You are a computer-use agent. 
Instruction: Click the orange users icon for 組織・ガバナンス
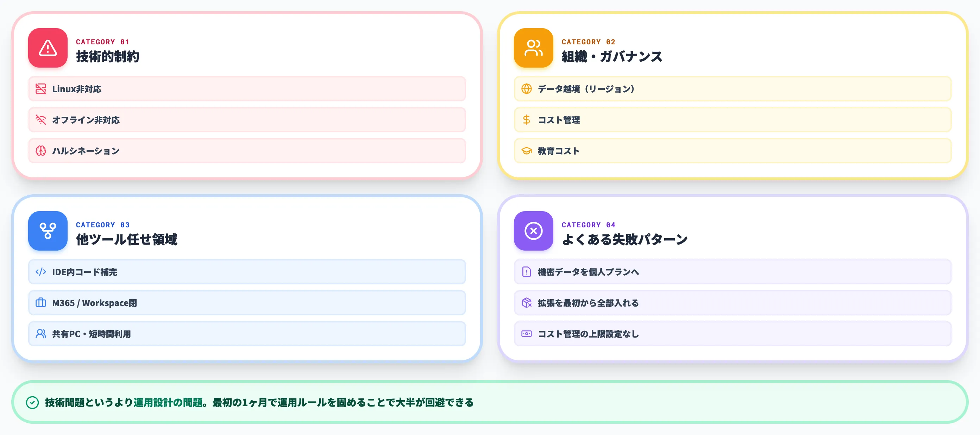pos(533,48)
